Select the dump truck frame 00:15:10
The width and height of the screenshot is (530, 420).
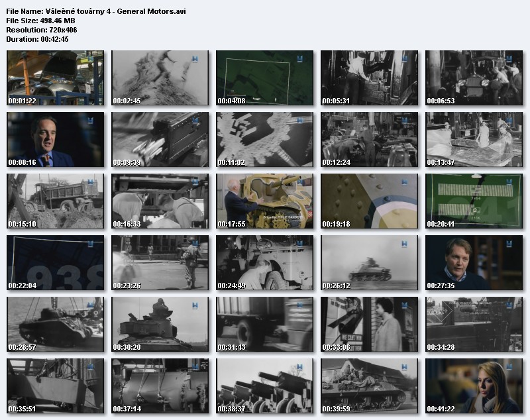click(x=55, y=201)
